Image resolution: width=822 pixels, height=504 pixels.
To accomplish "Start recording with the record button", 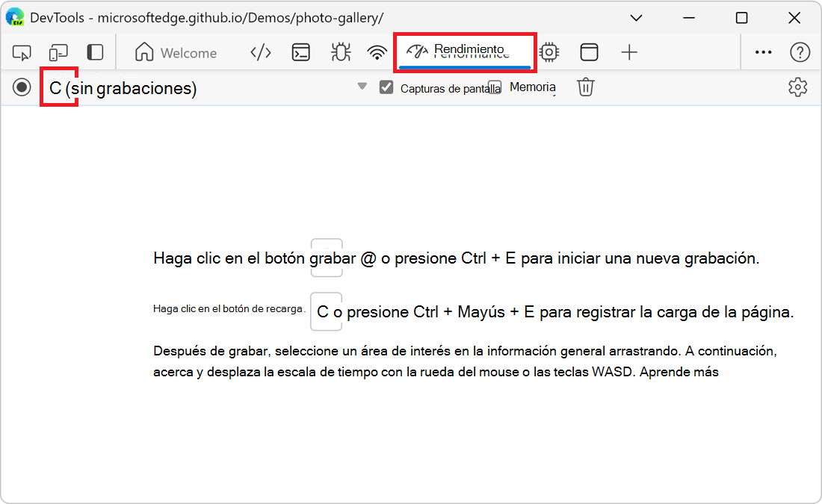I will pyautogui.click(x=21, y=87).
